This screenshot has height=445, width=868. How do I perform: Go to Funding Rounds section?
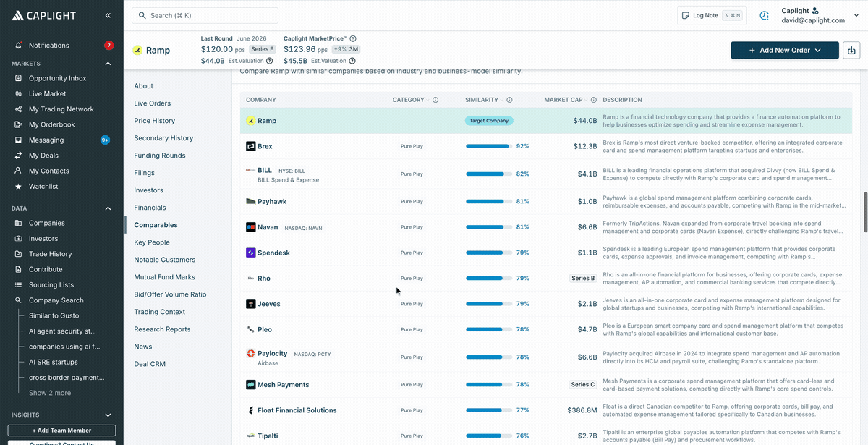click(x=159, y=156)
